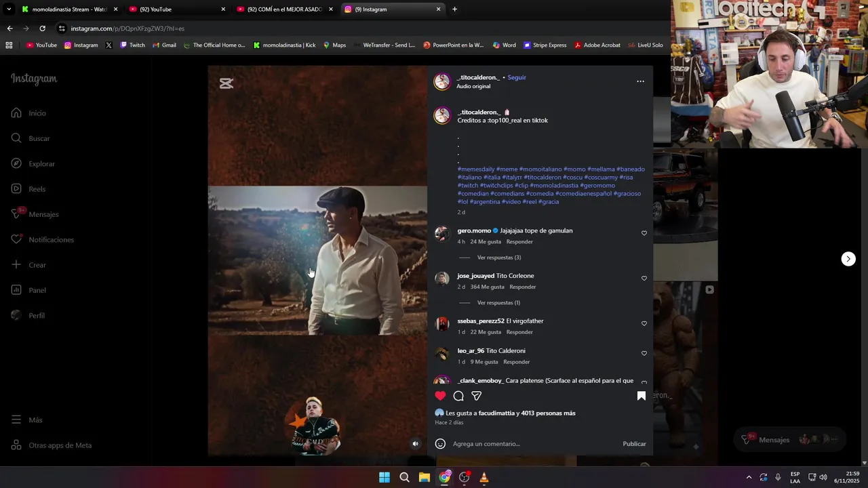Like the leo_ar_96 comment
This screenshot has width=868, height=488.
(x=644, y=353)
